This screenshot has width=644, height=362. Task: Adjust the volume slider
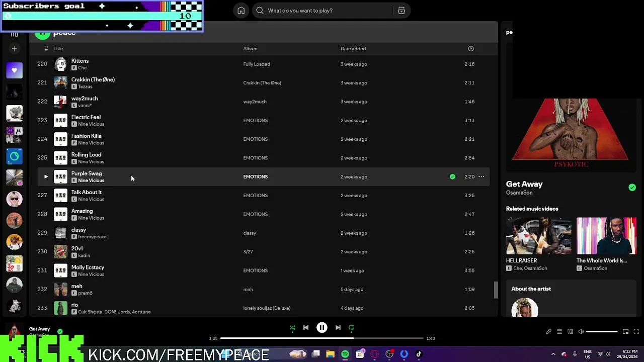[x=602, y=332]
